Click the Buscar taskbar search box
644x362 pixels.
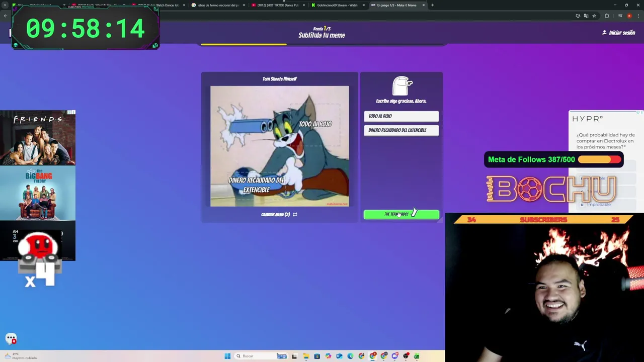click(261, 356)
